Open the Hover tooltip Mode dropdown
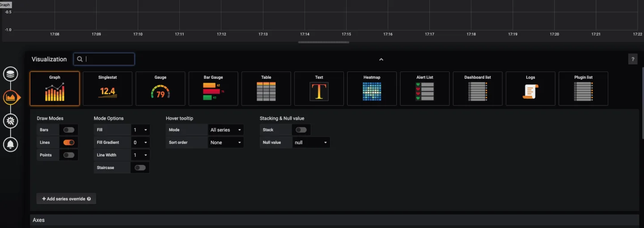 (226, 130)
